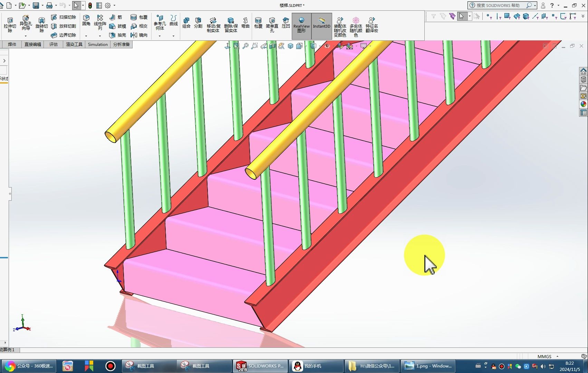
Task: Select the 弯曲 Flex tool
Action: [x=245, y=23]
